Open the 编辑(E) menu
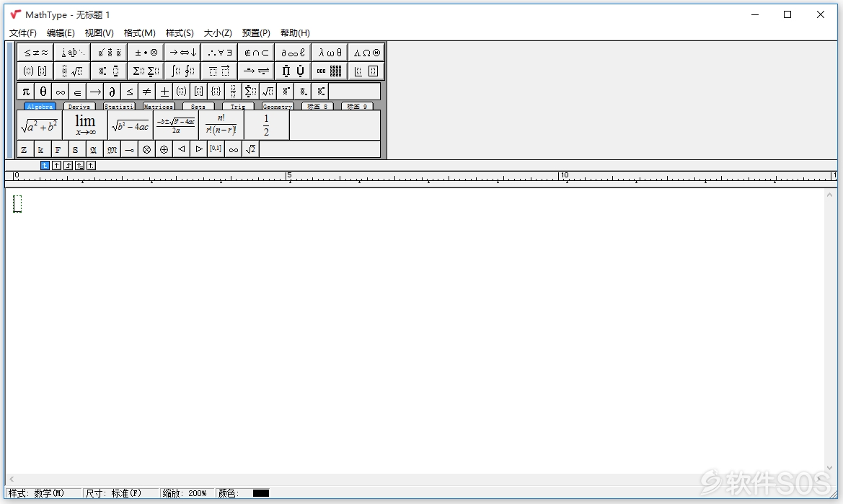This screenshot has width=843, height=504. [61, 32]
